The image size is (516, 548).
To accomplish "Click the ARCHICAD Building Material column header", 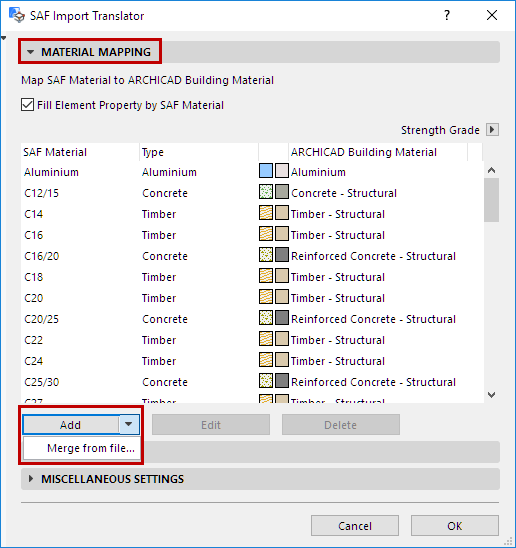I will 378,152.
